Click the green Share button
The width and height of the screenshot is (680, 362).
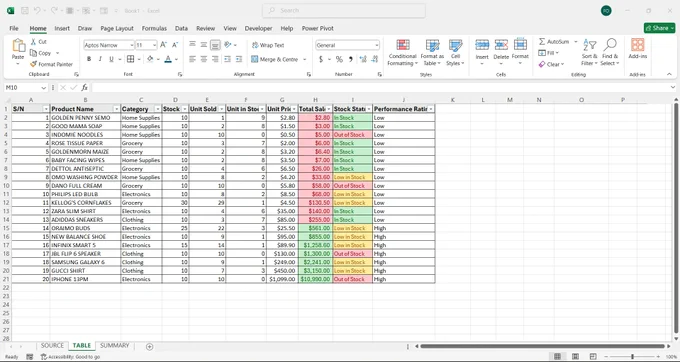click(660, 28)
